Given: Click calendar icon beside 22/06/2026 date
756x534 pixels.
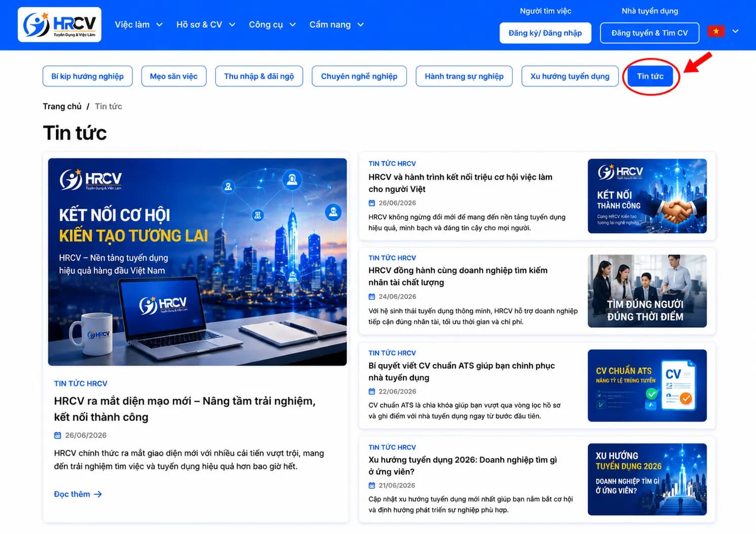Looking at the screenshot, I should point(372,391).
